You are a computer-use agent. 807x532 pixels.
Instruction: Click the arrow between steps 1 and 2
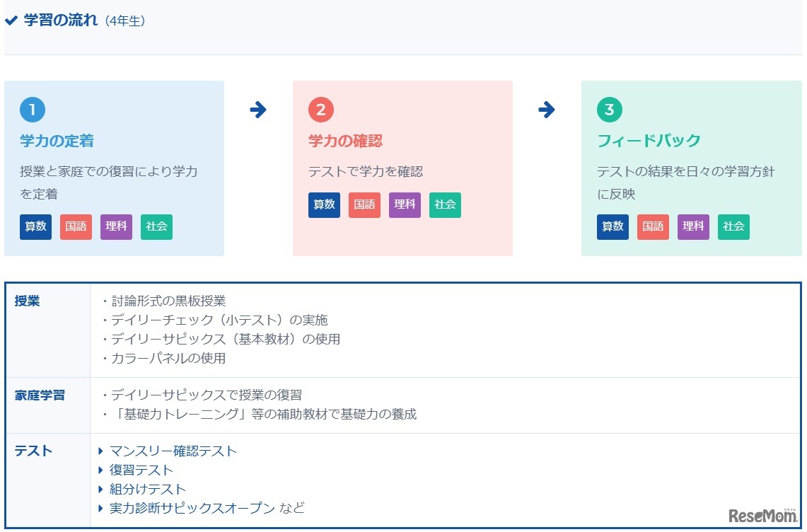(259, 110)
